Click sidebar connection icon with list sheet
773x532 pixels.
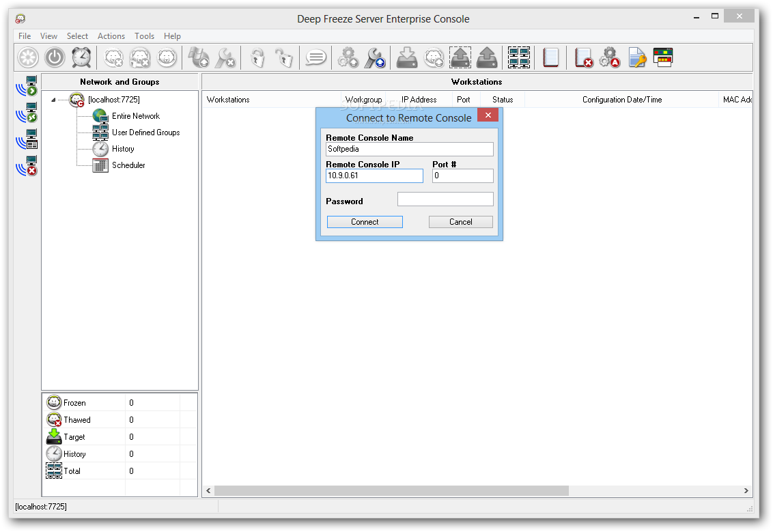[27, 139]
